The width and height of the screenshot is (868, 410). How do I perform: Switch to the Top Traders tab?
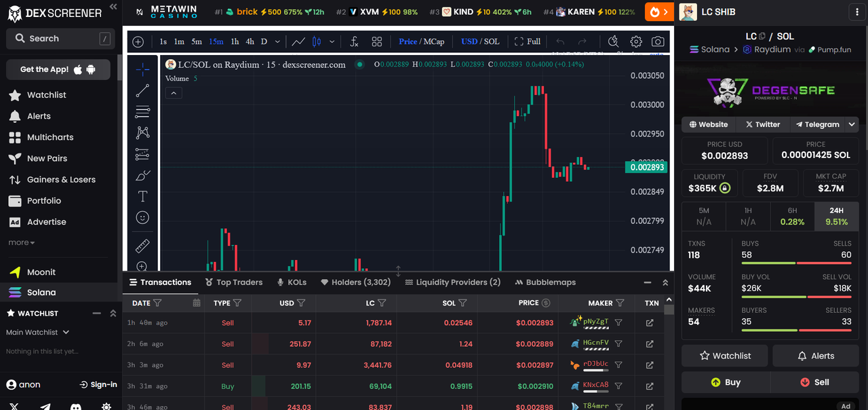(233, 282)
